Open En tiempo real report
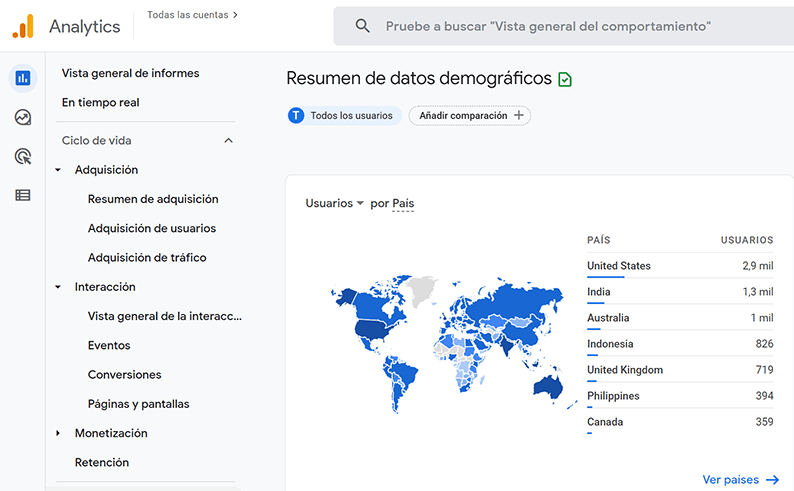This screenshot has height=491, width=794. click(100, 102)
